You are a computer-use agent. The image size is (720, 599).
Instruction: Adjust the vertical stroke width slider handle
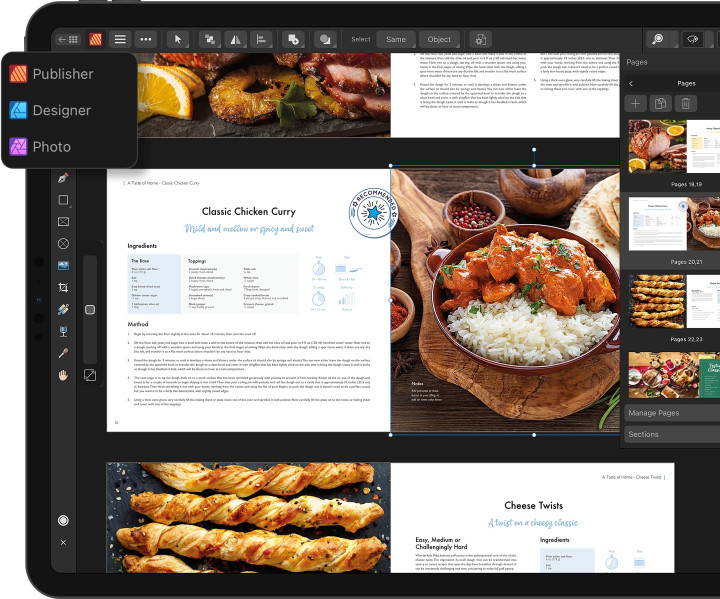(90, 310)
